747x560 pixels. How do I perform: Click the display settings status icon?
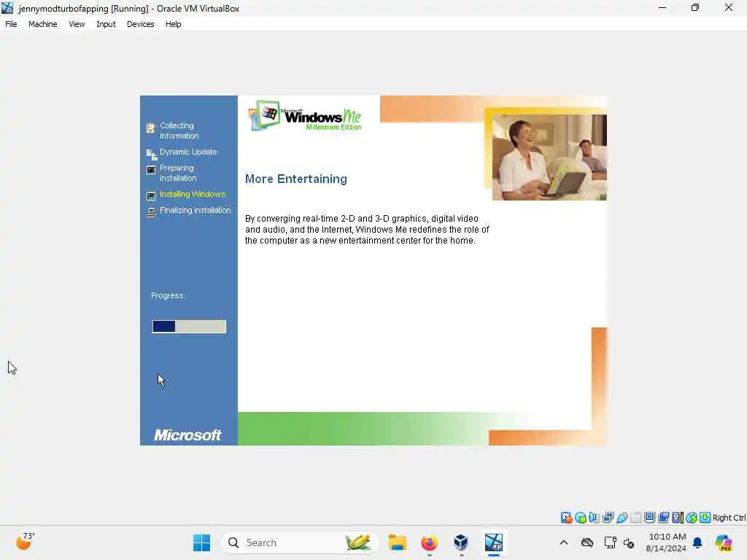(x=649, y=517)
